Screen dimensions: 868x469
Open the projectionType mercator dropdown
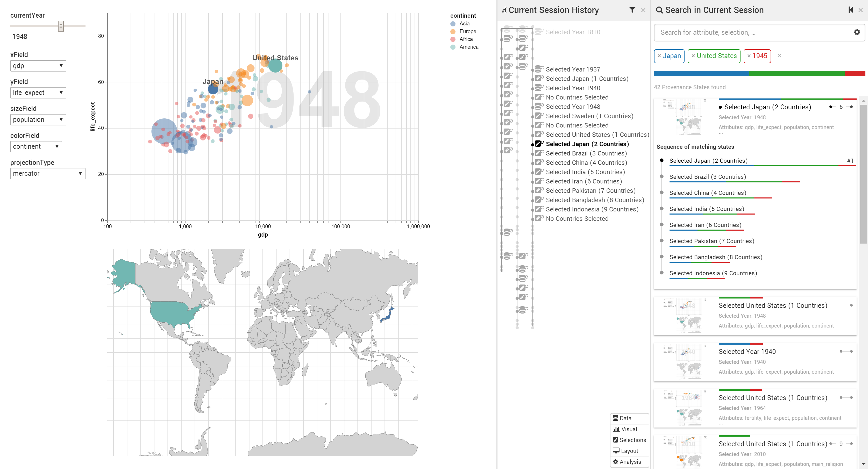click(47, 174)
